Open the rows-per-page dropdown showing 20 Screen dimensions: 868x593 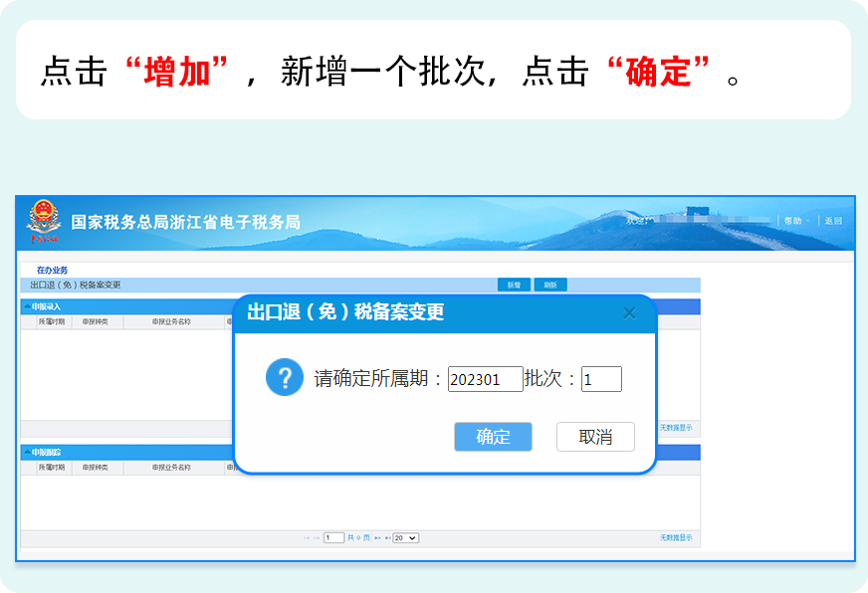406,537
